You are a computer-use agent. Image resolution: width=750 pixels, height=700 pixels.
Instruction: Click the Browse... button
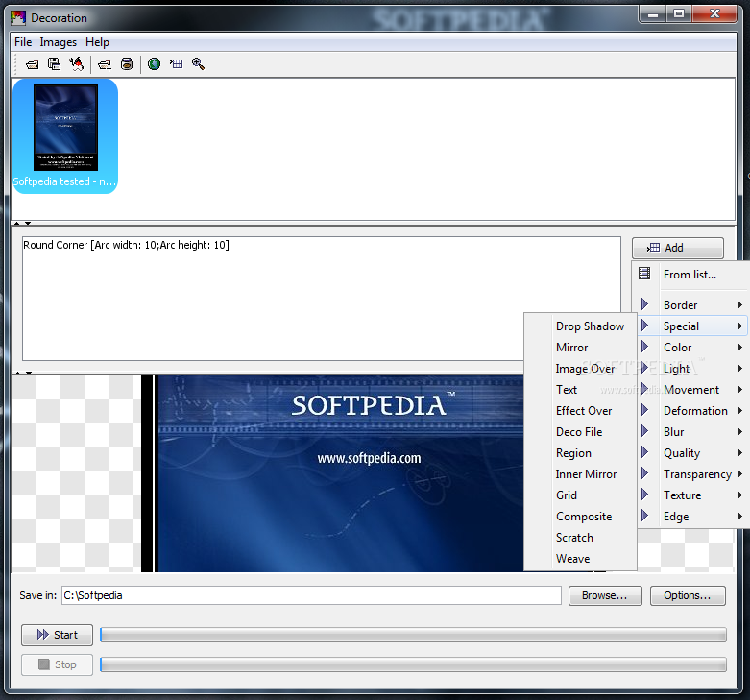(x=605, y=595)
